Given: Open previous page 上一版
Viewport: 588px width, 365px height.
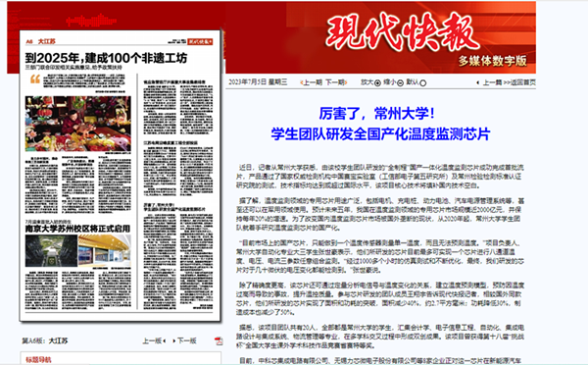Looking at the screenshot, I should [152, 341].
